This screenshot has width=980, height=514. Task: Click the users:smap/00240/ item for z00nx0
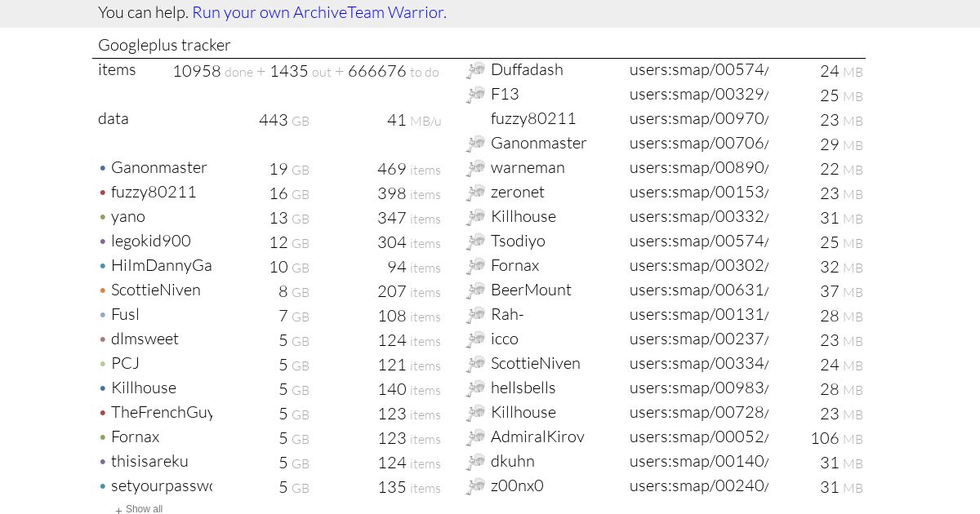[699, 485]
